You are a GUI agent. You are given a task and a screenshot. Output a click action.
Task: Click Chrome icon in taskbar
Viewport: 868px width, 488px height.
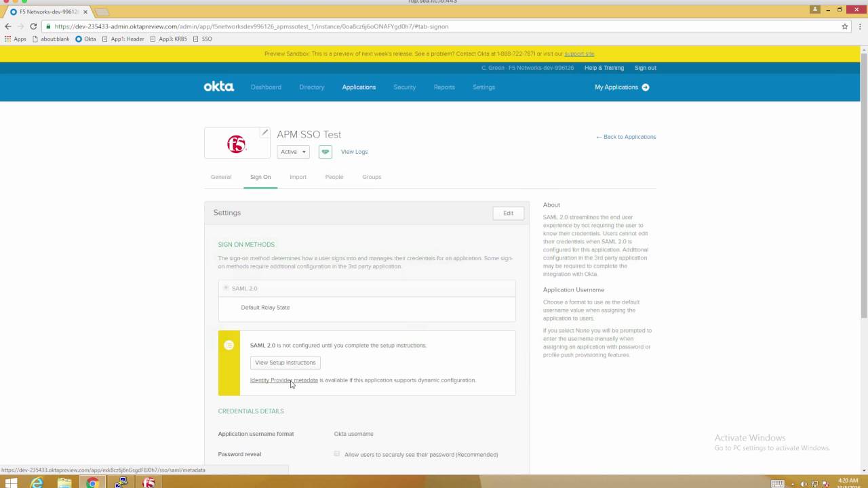92,483
